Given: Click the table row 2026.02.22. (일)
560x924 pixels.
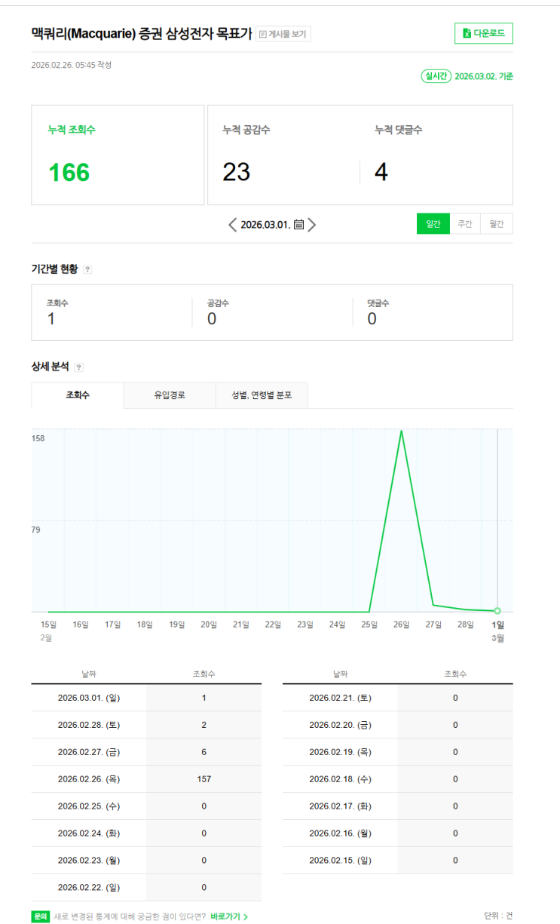Looking at the screenshot, I should point(146,888).
